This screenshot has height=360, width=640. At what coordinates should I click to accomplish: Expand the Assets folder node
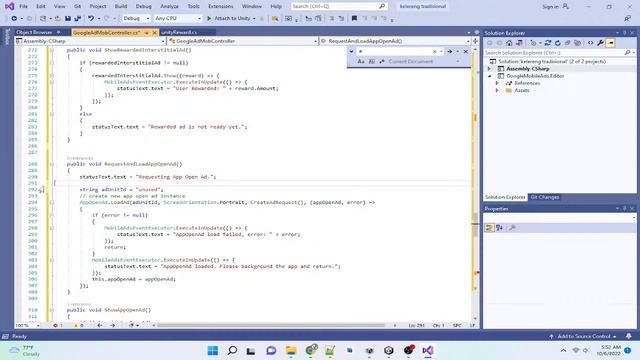tap(497, 90)
